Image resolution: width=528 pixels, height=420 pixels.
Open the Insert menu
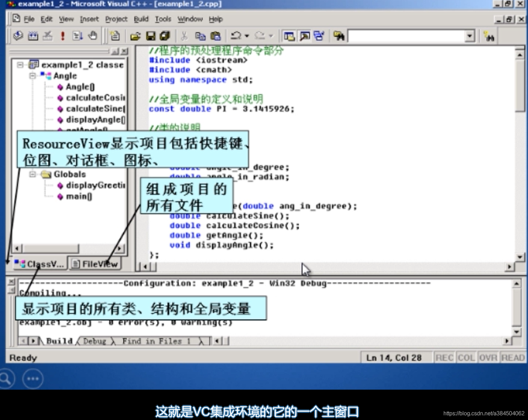point(89,19)
